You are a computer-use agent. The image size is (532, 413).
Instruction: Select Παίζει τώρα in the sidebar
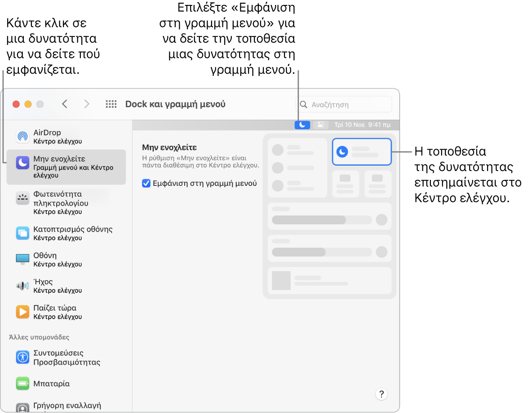66,312
